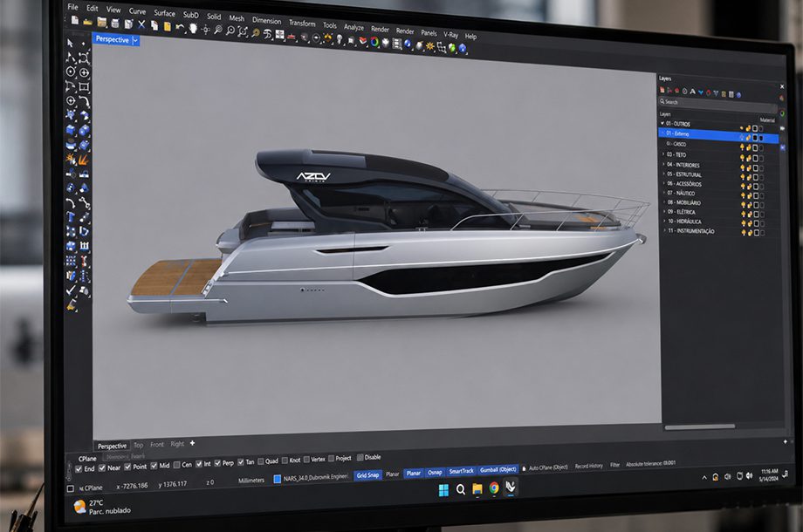Expand the 03 - TETO layer
Image resolution: width=803 pixels, height=532 pixels.
click(x=663, y=154)
